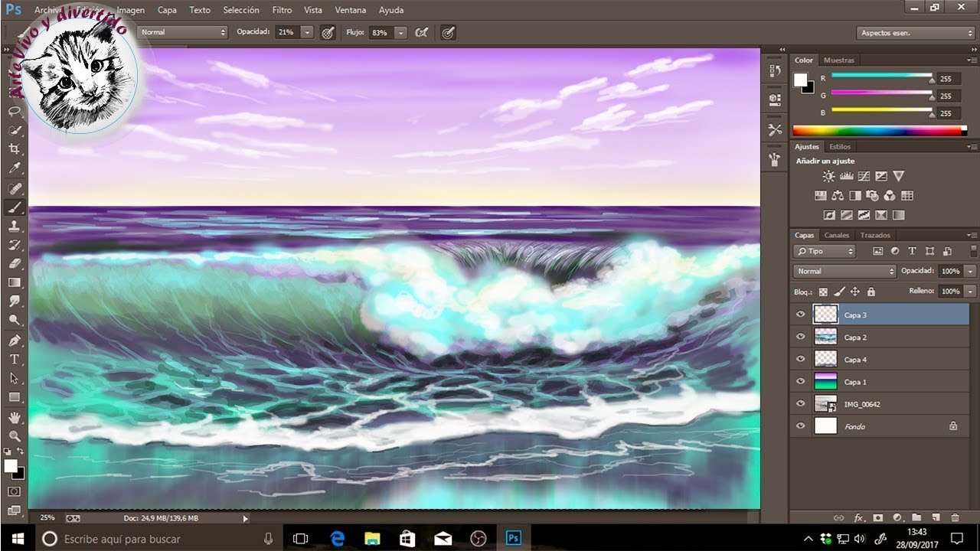
Task: Select the Dodge tool
Action: click(14, 321)
